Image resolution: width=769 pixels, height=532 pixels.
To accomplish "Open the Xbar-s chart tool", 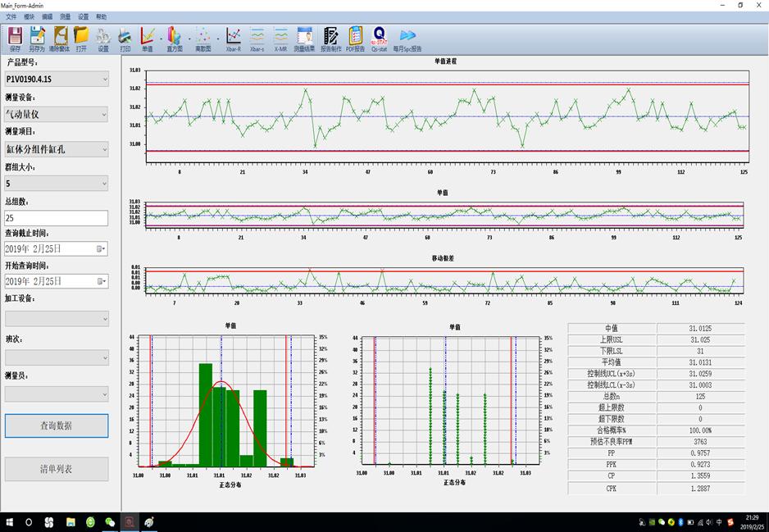I will [x=257, y=39].
